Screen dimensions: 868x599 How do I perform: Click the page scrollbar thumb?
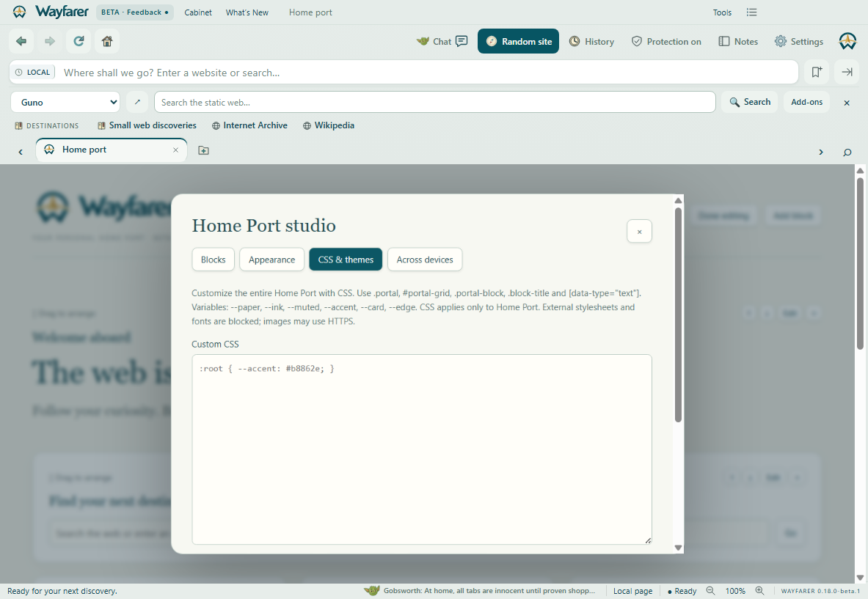pos(860,263)
